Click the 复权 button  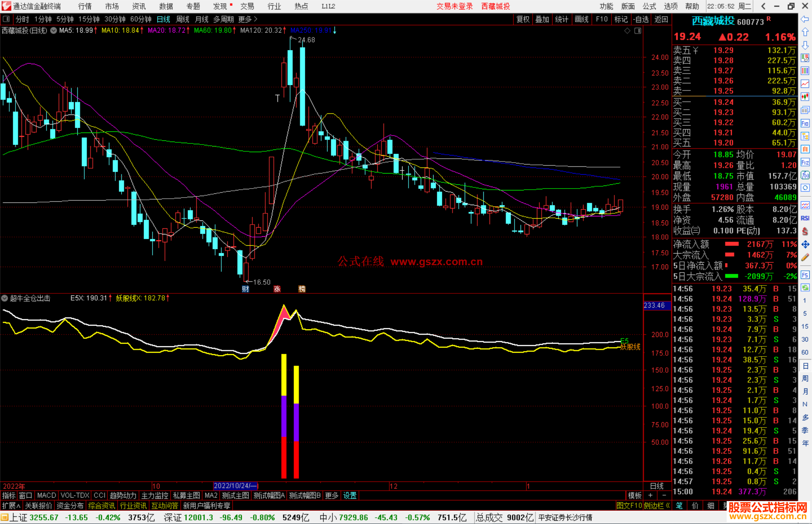click(x=523, y=19)
